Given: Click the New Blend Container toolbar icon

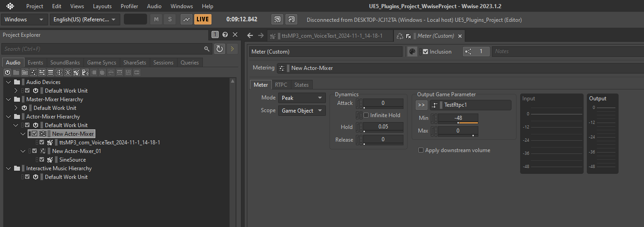Looking at the screenshot, I should tap(68, 72).
